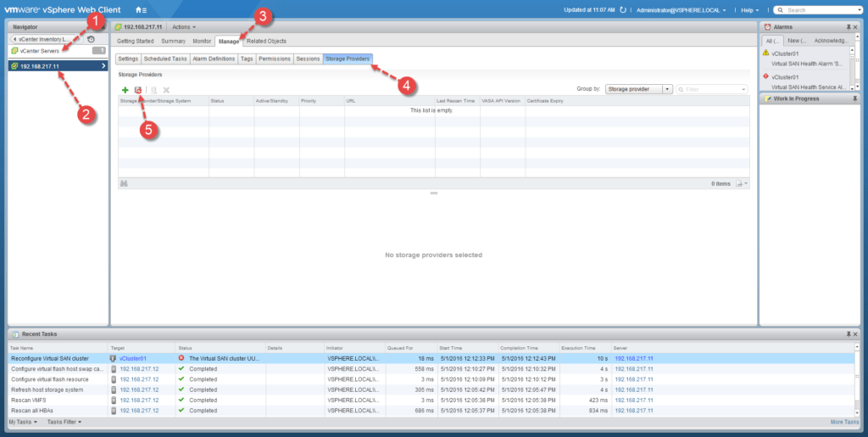
Task: Switch to the Related Objects tab
Action: point(266,41)
